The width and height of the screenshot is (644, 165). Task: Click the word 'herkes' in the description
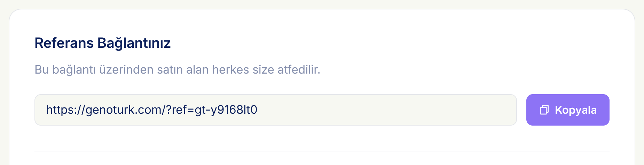[x=231, y=70]
